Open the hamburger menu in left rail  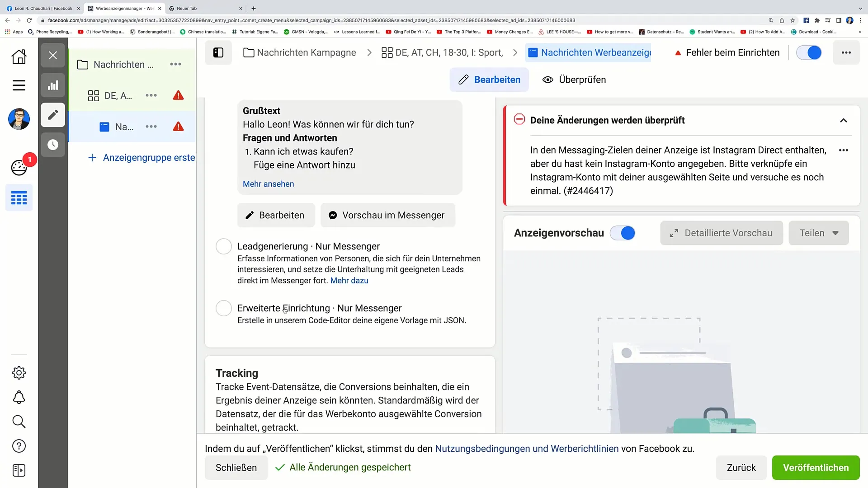coord(19,85)
